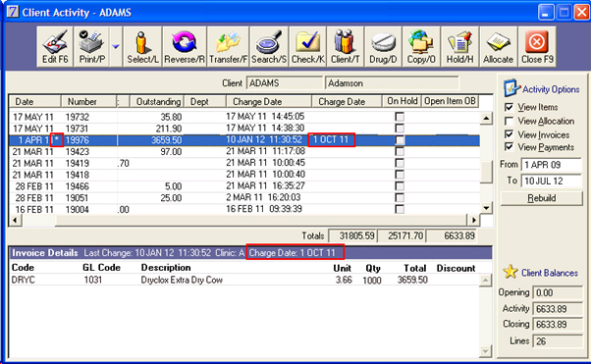The width and height of the screenshot is (591, 364).
Task: Click the To date field
Action: (552, 181)
